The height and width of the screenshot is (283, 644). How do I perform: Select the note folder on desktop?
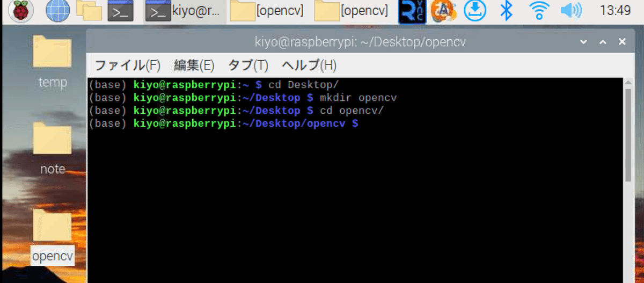(x=52, y=140)
